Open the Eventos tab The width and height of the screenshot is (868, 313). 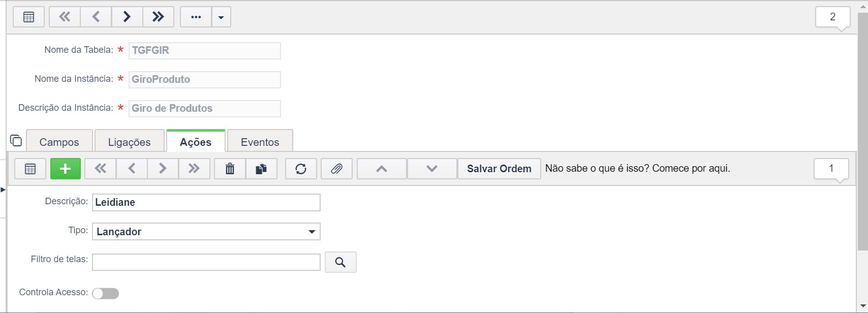click(x=260, y=142)
